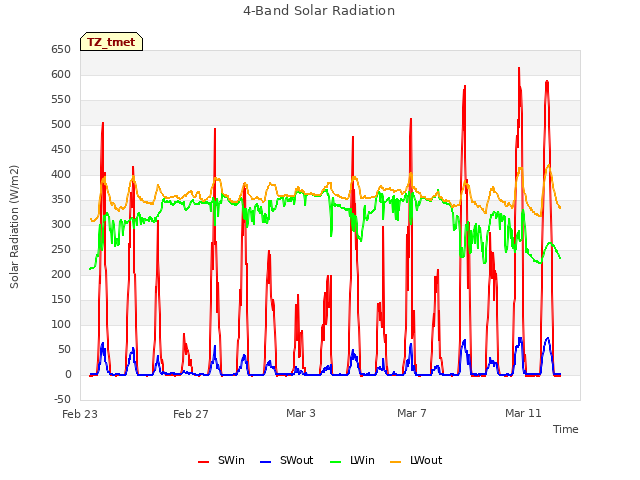Image resolution: width=640 pixels, height=480 pixels.
Task: Click the Feb 27 x-axis tick label
Action: pos(191,414)
